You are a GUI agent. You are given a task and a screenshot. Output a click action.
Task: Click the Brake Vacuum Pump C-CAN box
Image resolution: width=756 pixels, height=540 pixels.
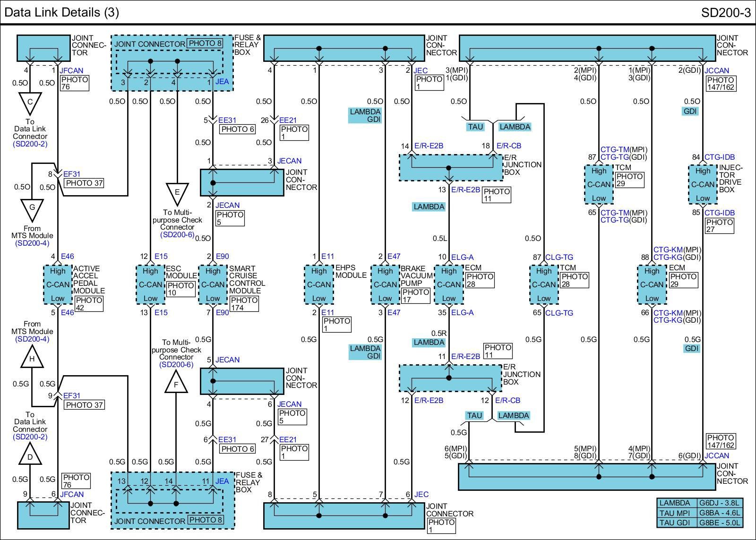click(x=385, y=284)
